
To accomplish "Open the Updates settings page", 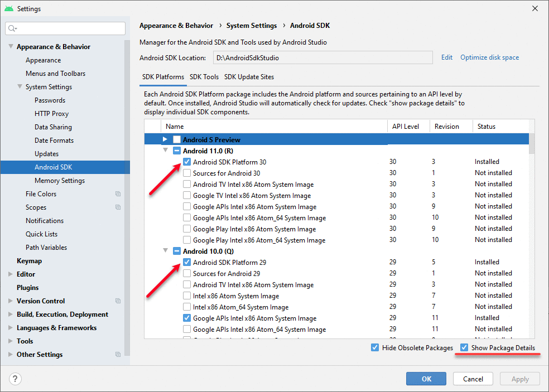I will point(46,154).
